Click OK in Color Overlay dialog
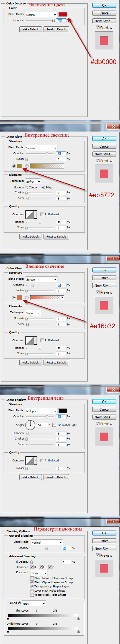Image resolution: width=120 pixels, height=644 pixels. point(104,5)
